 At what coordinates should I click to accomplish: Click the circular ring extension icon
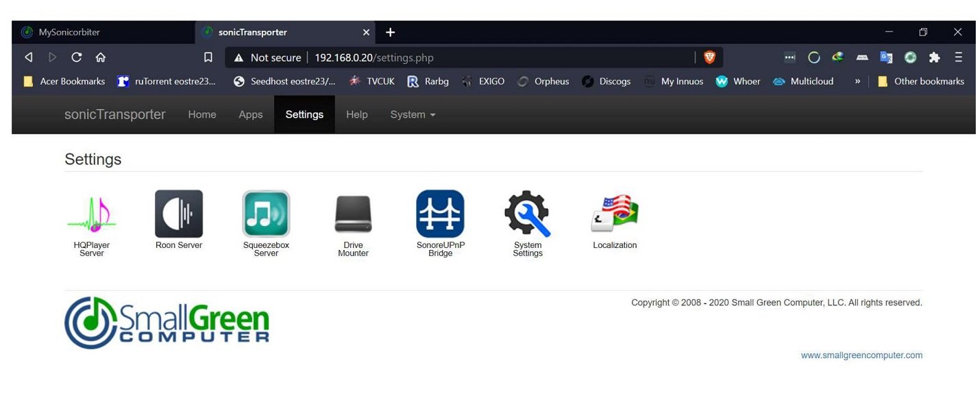point(813,58)
